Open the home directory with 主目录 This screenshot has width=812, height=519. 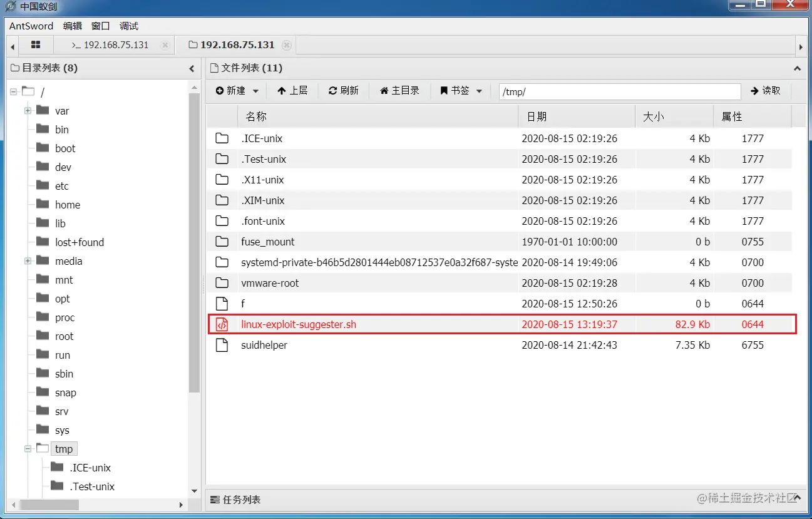pyautogui.click(x=399, y=90)
